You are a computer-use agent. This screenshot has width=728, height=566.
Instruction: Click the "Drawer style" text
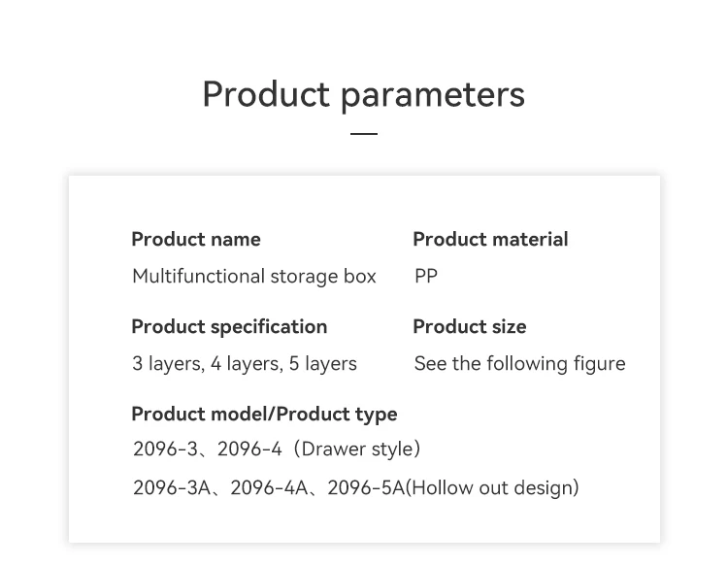click(x=357, y=449)
